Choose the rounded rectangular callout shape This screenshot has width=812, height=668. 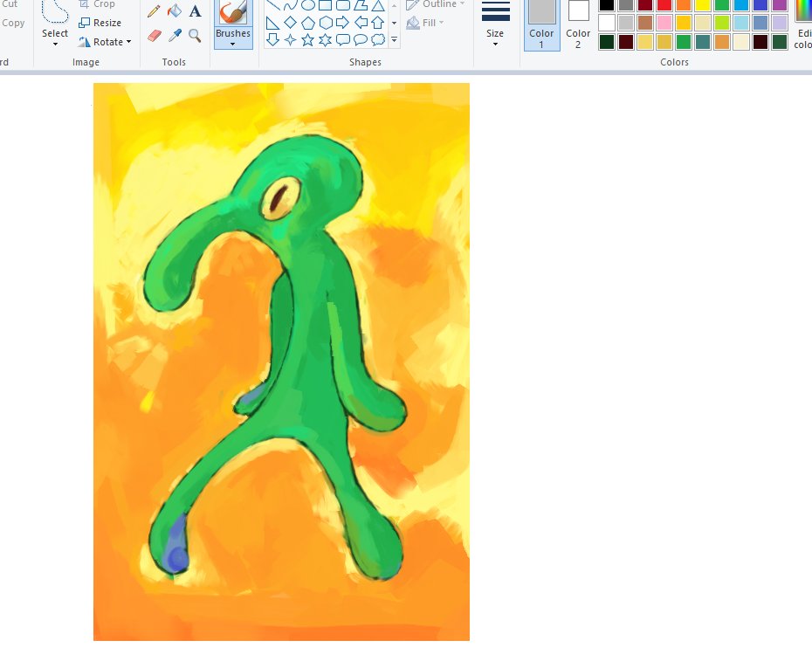343,40
